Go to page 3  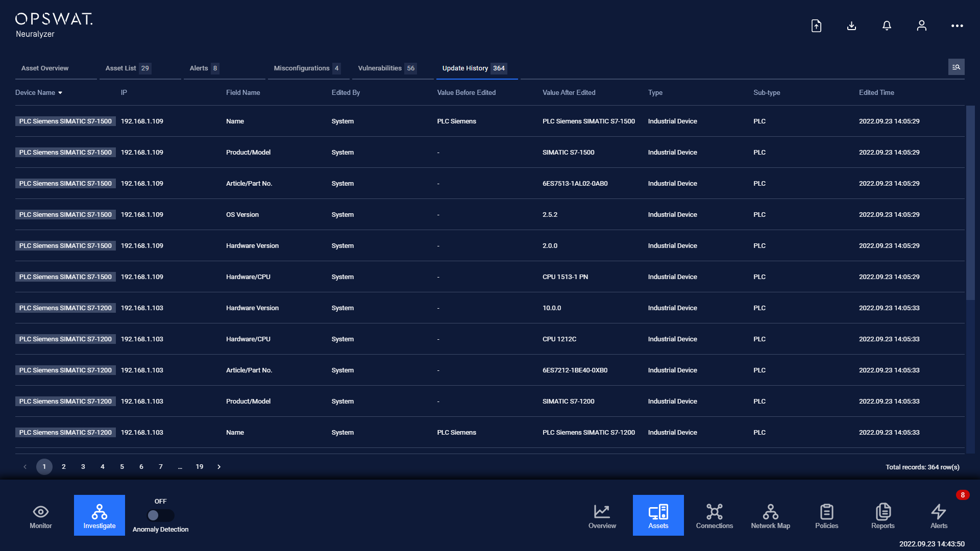point(83,467)
